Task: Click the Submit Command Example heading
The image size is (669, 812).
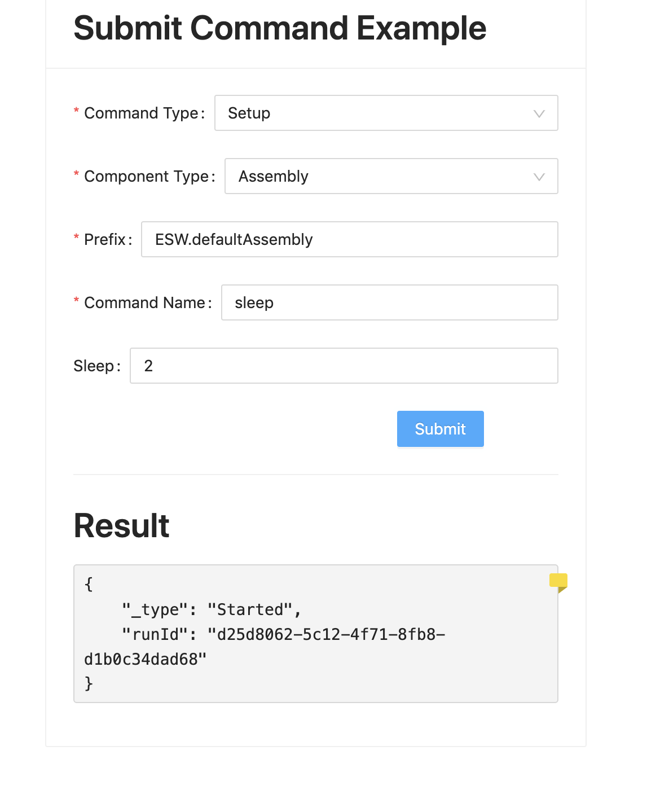Action: [280, 28]
